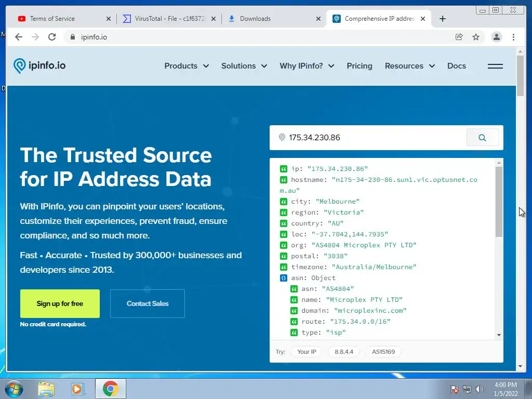Click the "microplexinc.com" domain value
This screenshot has width=532, height=399.
point(370,311)
